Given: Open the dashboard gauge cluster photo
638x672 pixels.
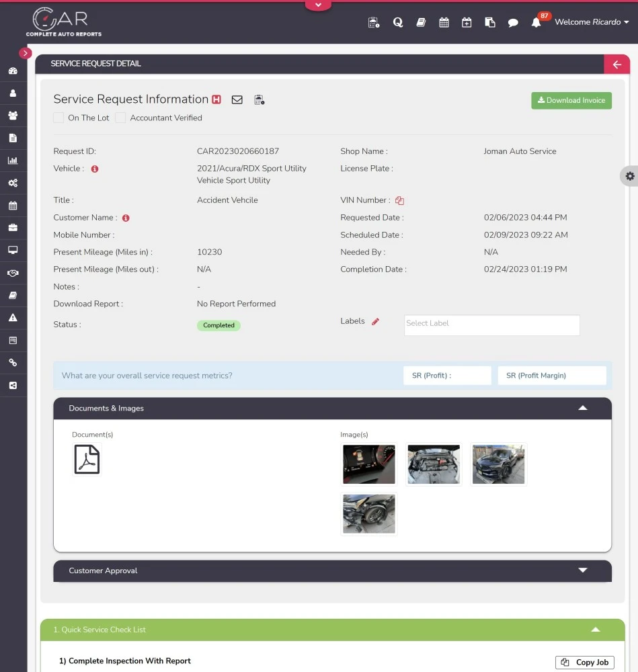Looking at the screenshot, I should click(368, 464).
